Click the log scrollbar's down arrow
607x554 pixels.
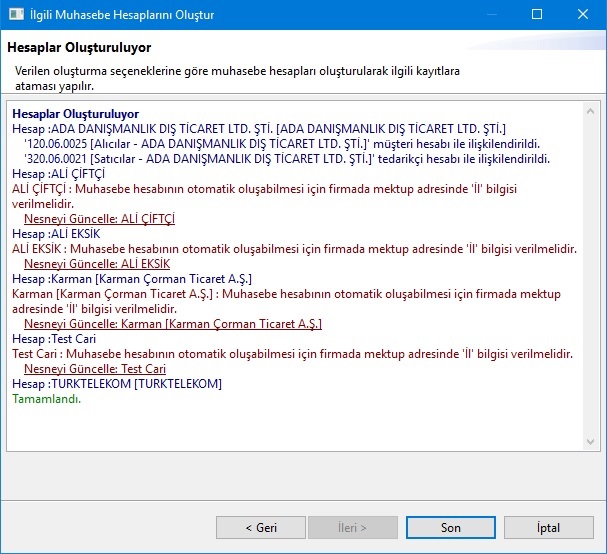[x=591, y=443]
